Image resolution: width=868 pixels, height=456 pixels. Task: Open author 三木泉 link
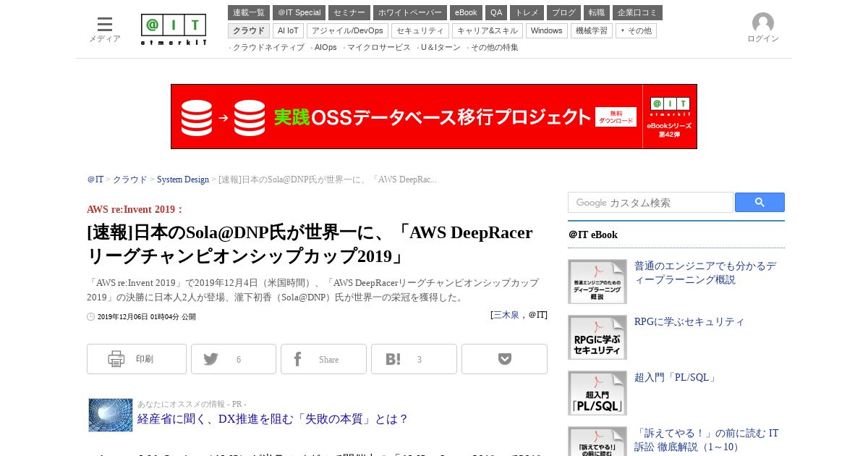point(506,315)
